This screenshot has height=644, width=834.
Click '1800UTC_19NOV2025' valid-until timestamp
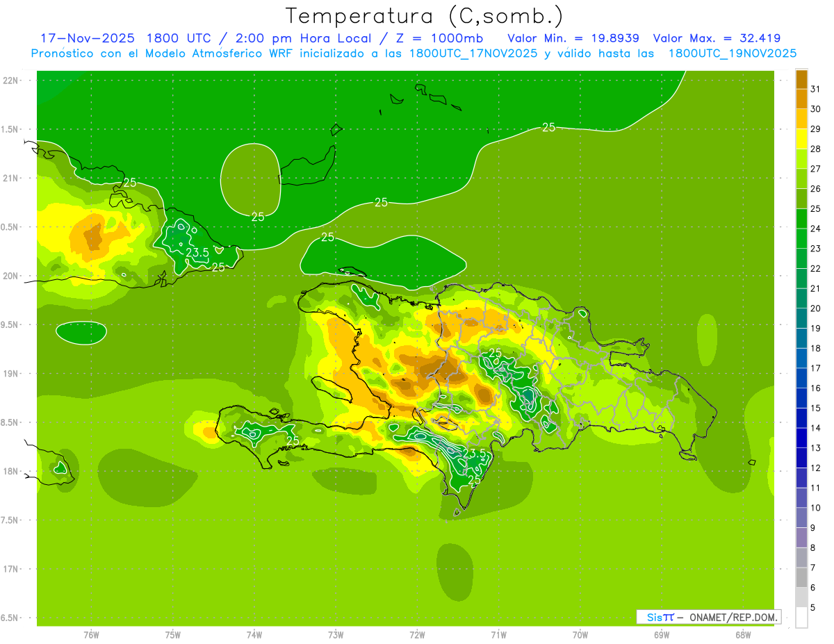point(733,53)
